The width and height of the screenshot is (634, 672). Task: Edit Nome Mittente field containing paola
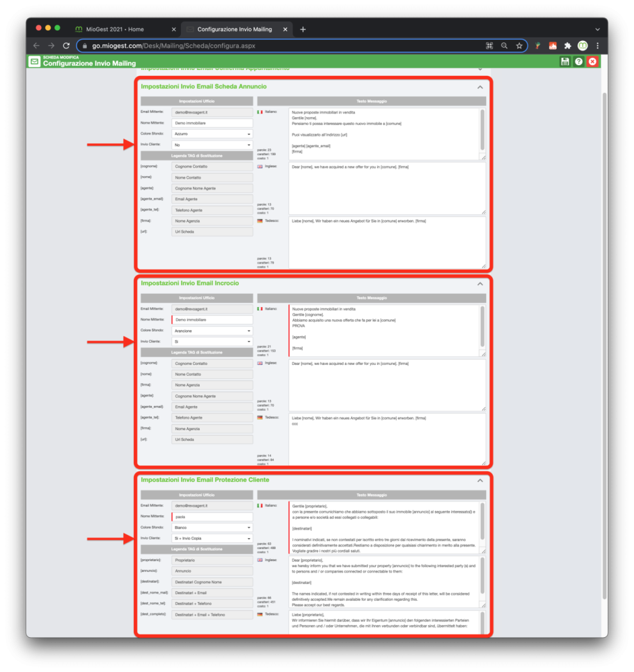pos(212,516)
